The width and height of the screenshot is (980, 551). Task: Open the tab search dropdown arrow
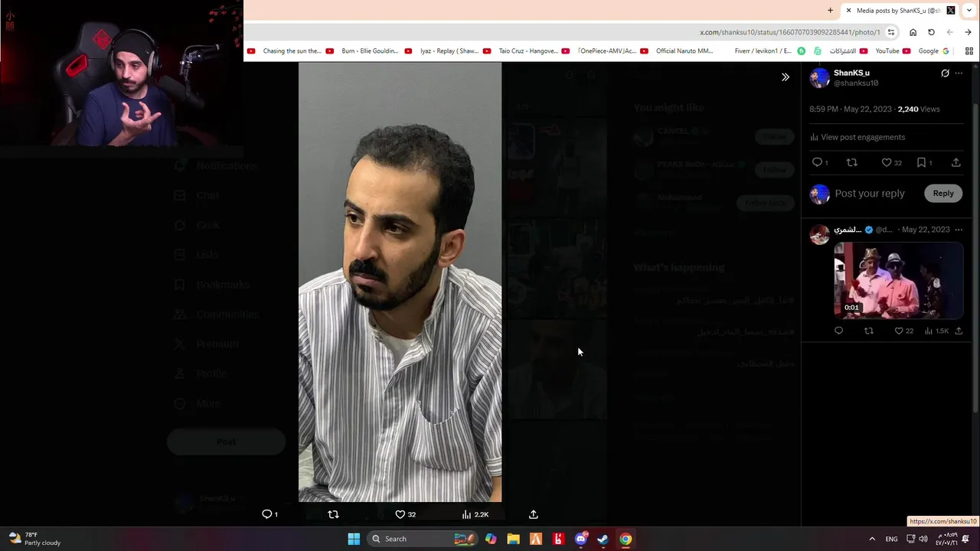coord(969,11)
